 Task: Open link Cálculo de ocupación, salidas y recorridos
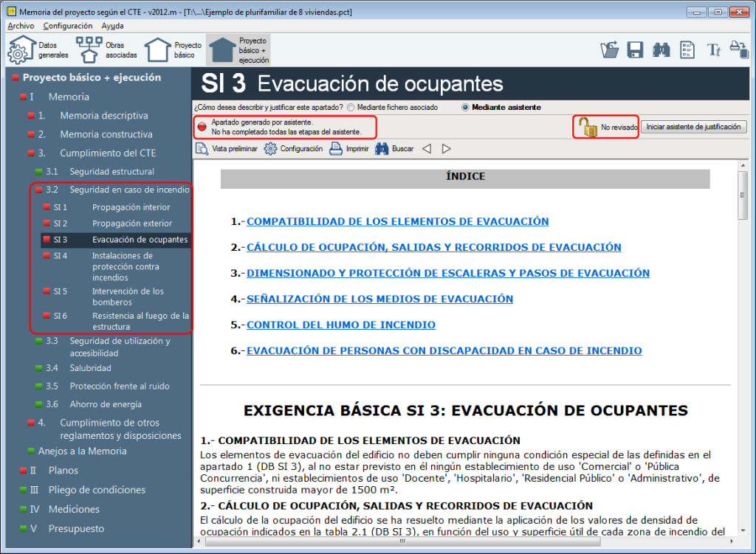434,248
